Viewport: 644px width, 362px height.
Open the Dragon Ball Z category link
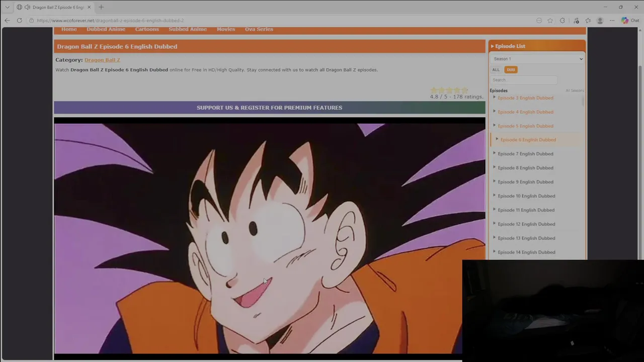(x=102, y=60)
